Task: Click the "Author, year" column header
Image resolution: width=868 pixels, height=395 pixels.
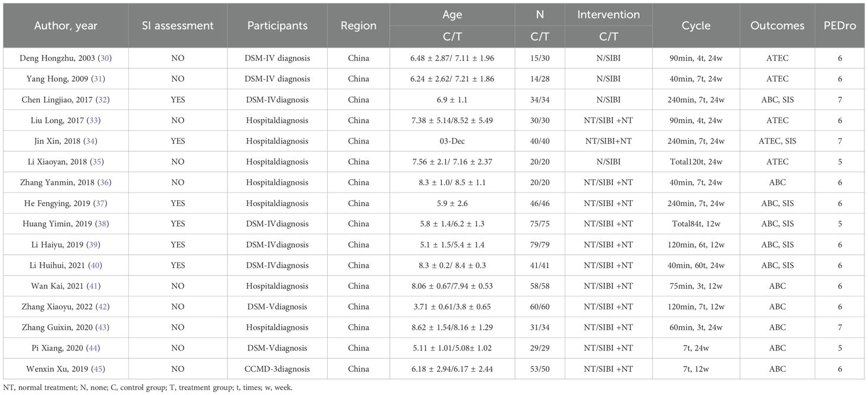Action: pyautogui.click(x=66, y=26)
